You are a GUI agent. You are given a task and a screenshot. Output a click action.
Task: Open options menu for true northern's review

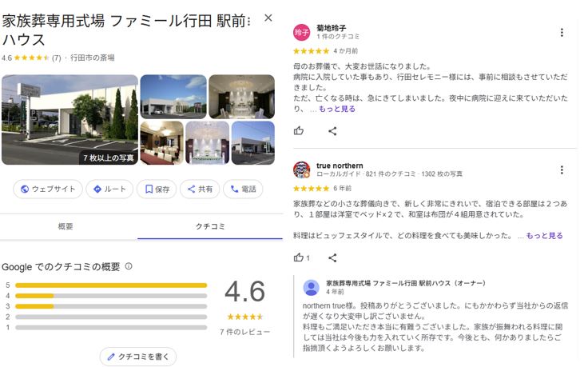pos(562,170)
